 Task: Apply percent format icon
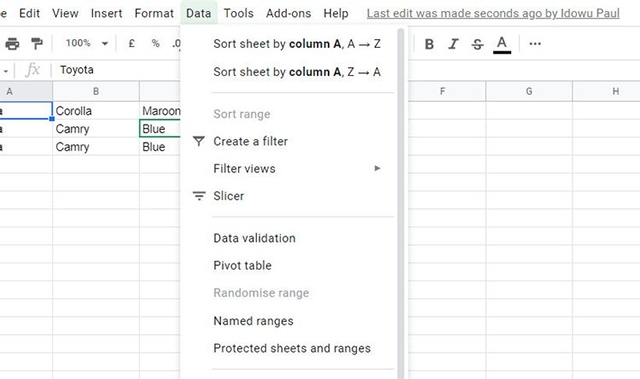pyautogui.click(x=156, y=43)
